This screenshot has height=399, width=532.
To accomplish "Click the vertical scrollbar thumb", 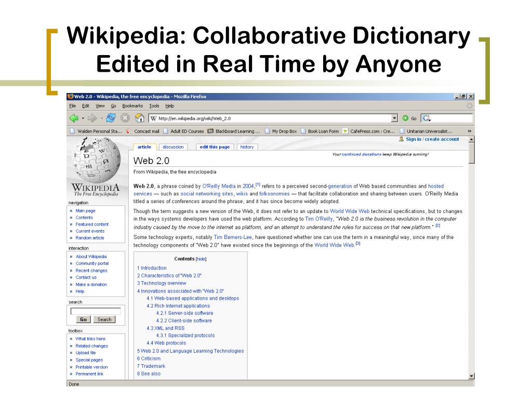I will click(471, 153).
